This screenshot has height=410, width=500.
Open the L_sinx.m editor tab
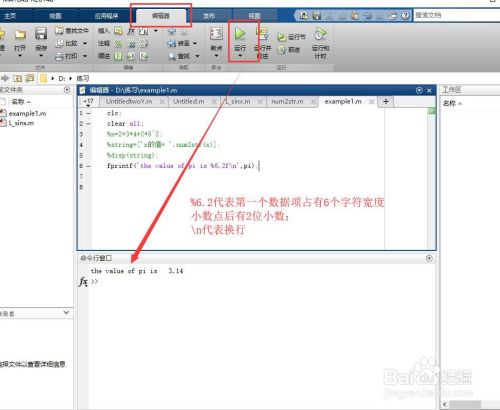[238, 101]
